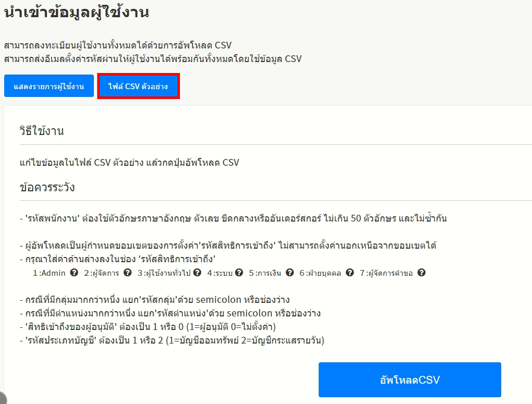Click the question mark after ผู้จัดการคำขอ
The height and width of the screenshot is (404, 532).
coord(421,273)
